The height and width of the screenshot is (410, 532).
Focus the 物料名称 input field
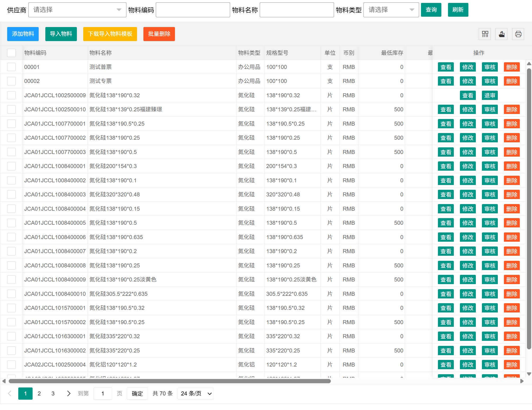pos(297,10)
